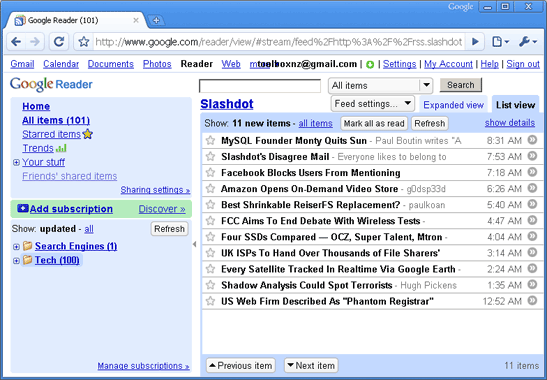Open Photos from the top navigation
The image size is (547, 380).
pyautogui.click(x=157, y=64)
